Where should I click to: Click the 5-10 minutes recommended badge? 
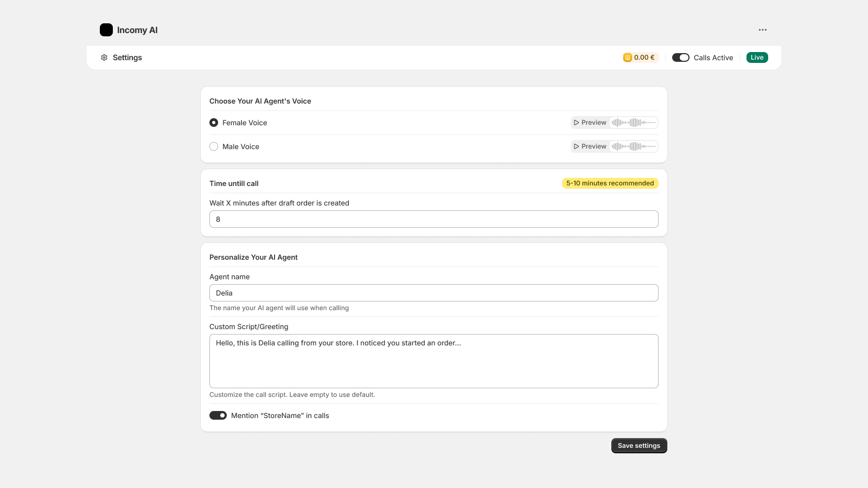coord(610,183)
